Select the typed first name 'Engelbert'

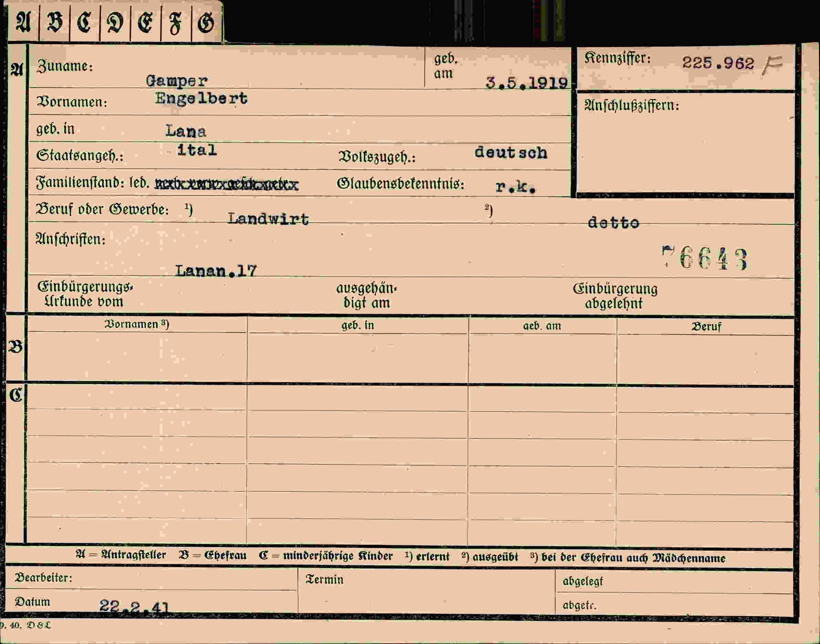201,99
